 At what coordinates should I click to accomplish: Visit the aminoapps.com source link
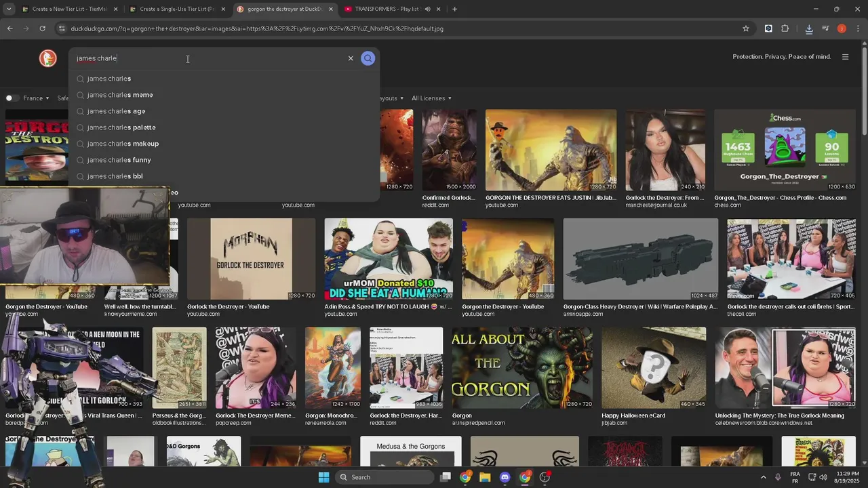583,314
